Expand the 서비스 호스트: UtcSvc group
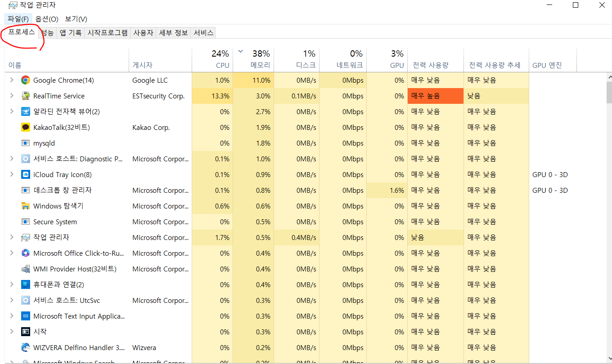The image size is (612, 364). click(12, 301)
